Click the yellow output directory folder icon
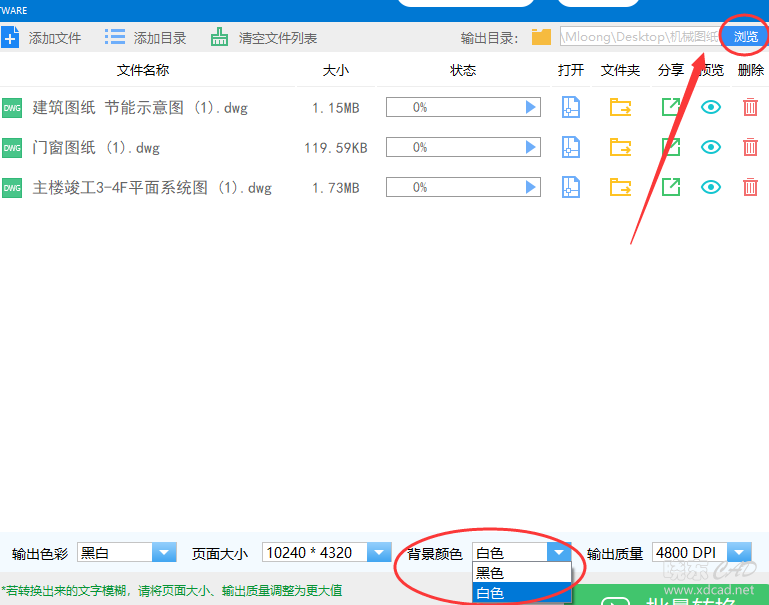 [x=541, y=38]
